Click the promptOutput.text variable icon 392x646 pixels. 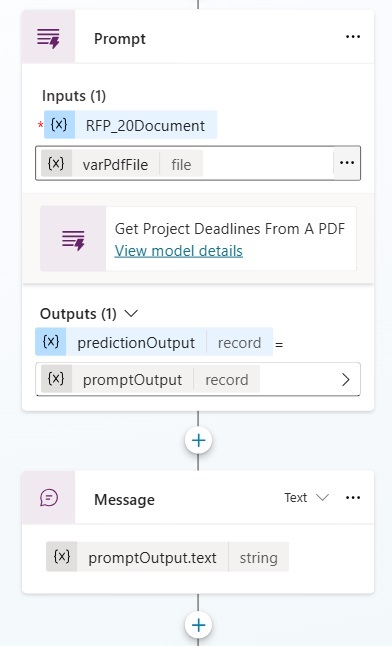[61, 557]
